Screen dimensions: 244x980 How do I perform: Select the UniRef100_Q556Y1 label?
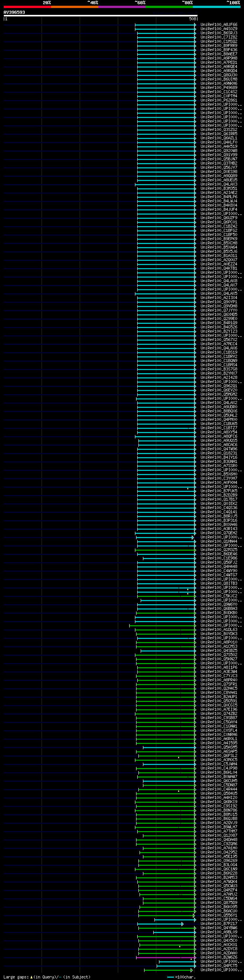(219, 915)
